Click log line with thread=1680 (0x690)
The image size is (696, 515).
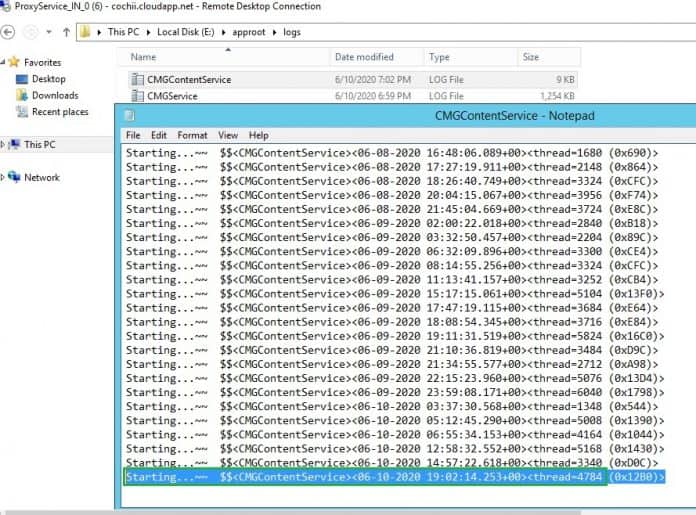pos(392,153)
